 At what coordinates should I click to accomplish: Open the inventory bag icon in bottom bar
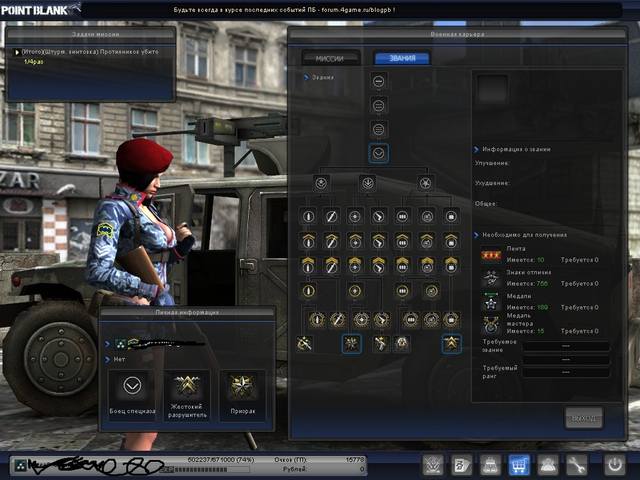tap(490, 465)
